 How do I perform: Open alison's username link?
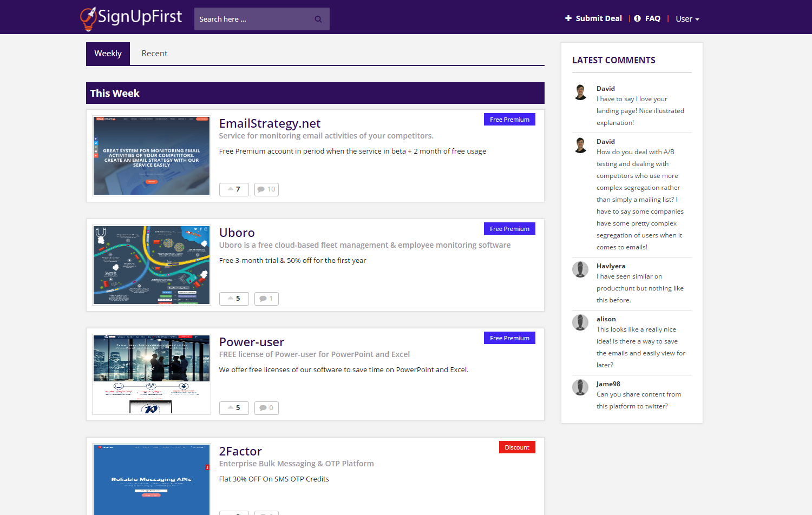click(x=606, y=319)
